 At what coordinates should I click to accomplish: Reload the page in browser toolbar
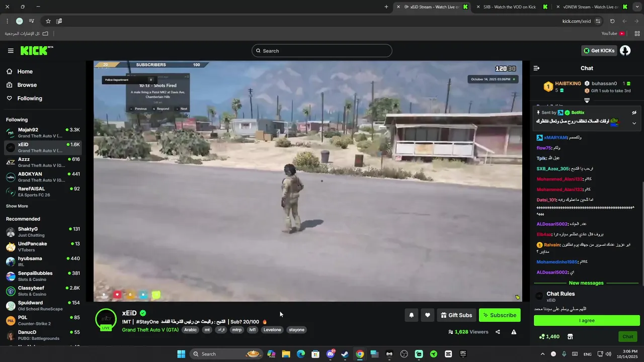coord(612,21)
